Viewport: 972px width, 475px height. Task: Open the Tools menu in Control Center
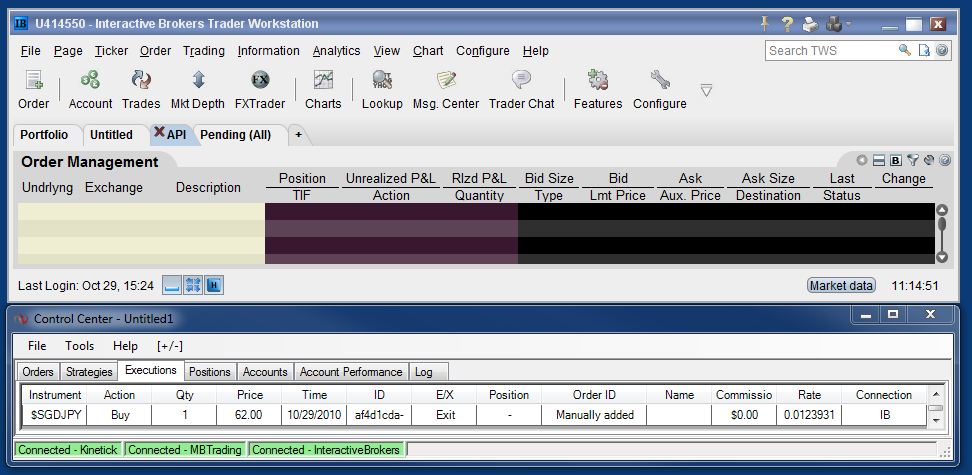click(x=80, y=346)
